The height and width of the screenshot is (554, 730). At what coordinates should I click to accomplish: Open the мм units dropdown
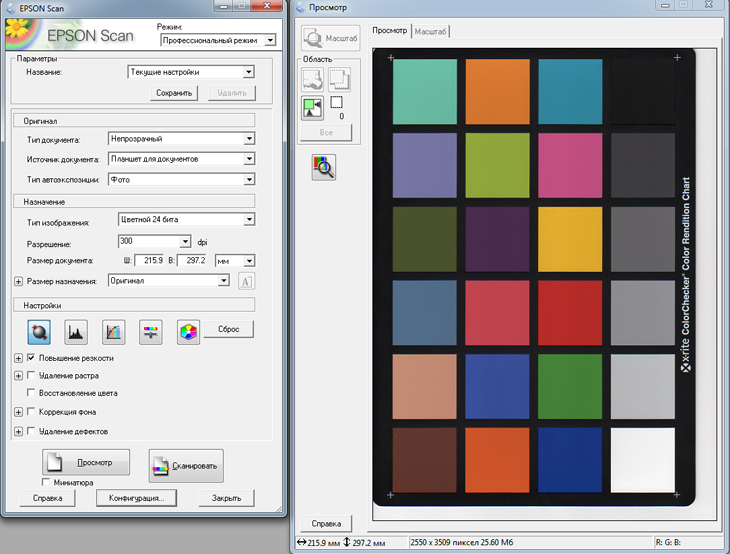click(235, 261)
